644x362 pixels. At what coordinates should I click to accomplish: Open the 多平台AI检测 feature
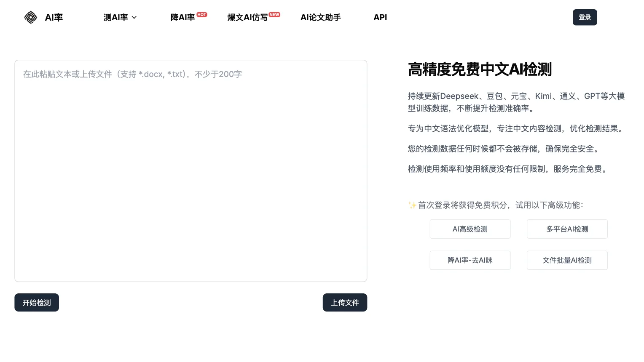(567, 229)
